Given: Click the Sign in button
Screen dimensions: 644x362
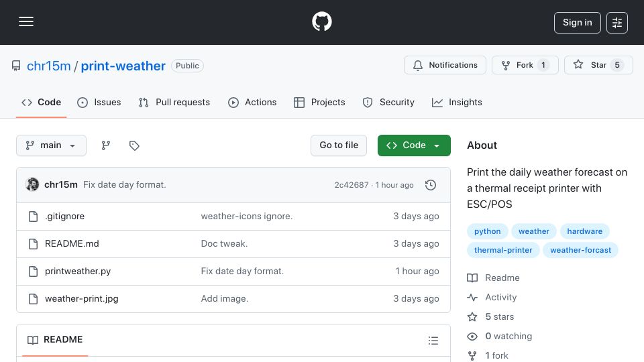Looking at the screenshot, I should pyautogui.click(x=577, y=23).
